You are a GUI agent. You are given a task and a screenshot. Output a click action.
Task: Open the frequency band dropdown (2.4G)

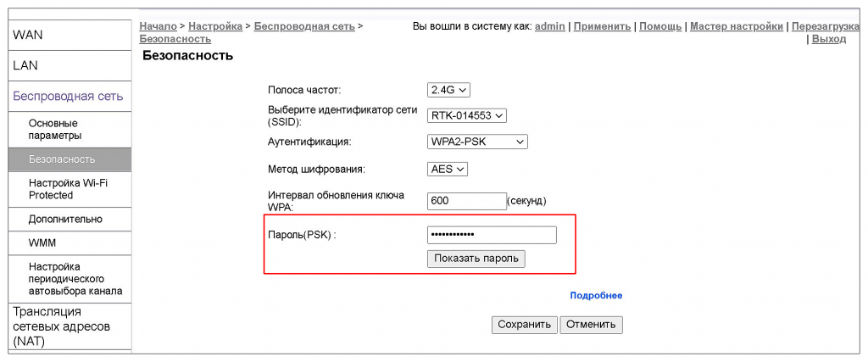tap(448, 90)
